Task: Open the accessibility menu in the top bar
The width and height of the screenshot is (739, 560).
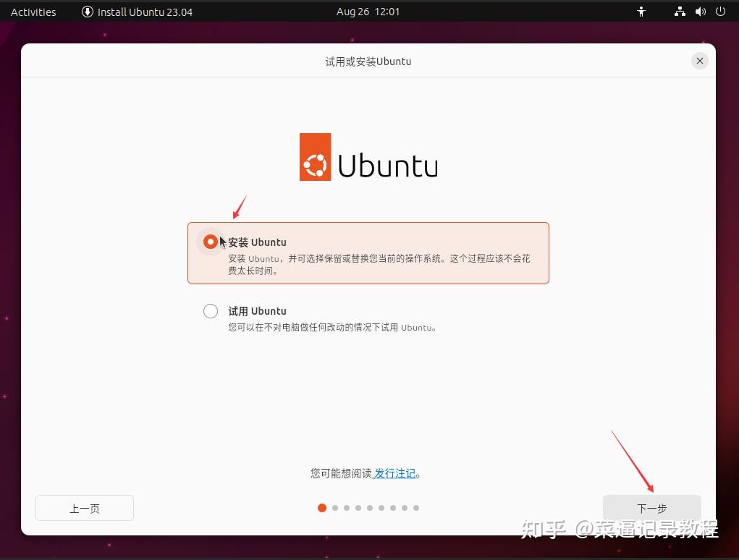Action: (641, 12)
